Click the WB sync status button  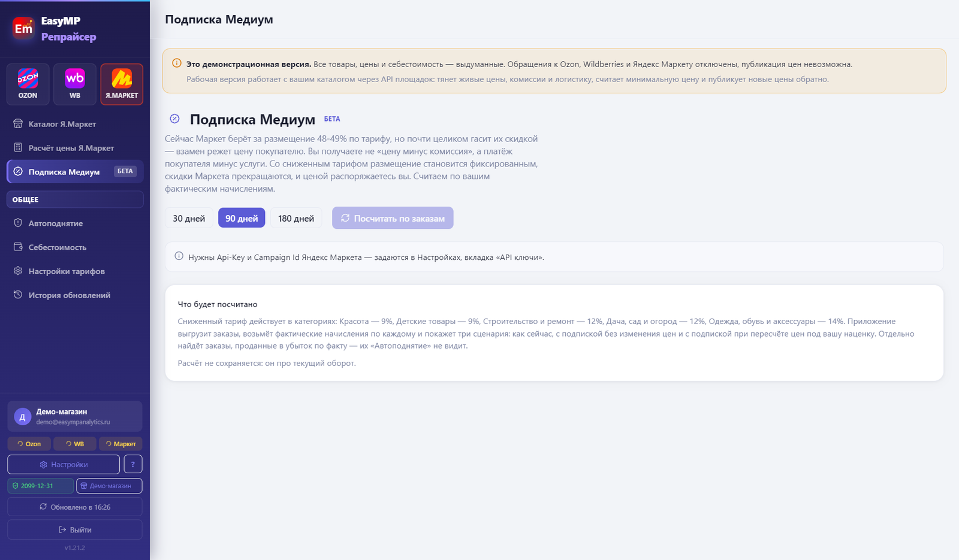(x=75, y=444)
